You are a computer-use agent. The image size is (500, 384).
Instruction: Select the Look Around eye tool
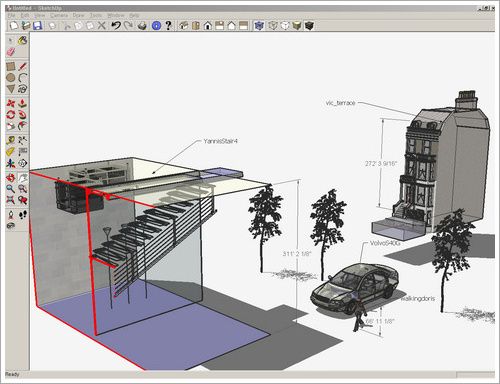[11, 226]
